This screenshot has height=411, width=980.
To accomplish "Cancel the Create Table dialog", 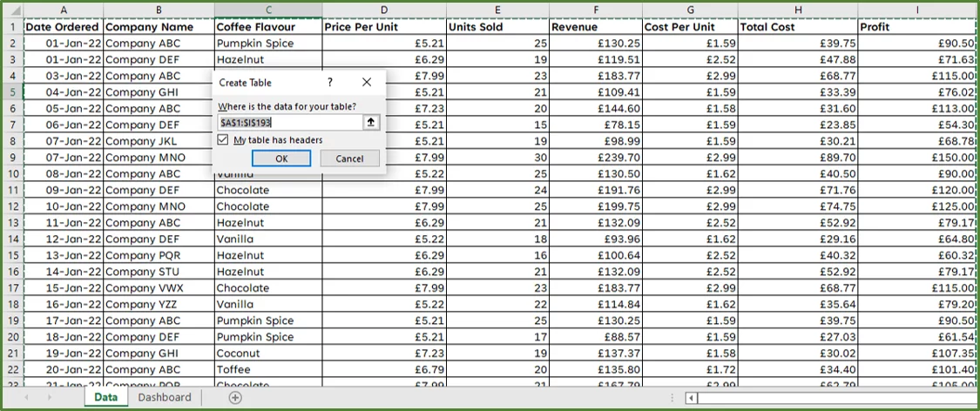I will [x=349, y=158].
